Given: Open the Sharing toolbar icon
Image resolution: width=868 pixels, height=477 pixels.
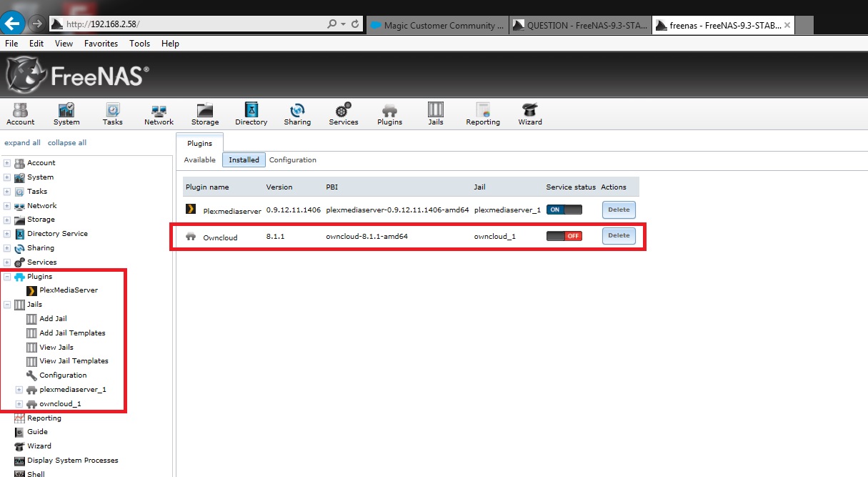Looking at the screenshot, I should pyautogui.click(x=297, y=114).
